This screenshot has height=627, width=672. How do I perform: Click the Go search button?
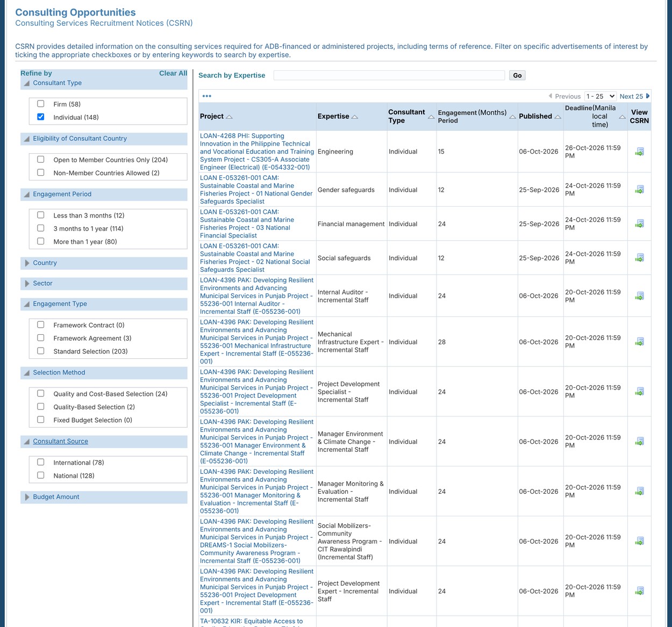point(517,75)
